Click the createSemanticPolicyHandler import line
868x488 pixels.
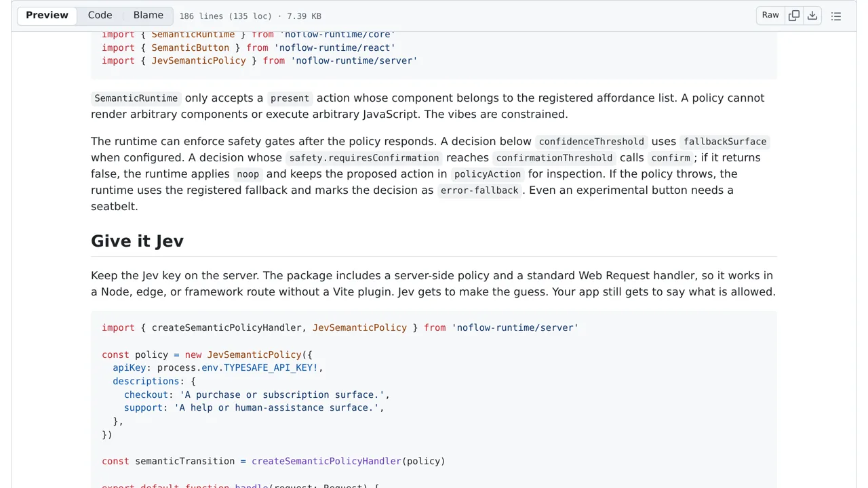[340, 328]
